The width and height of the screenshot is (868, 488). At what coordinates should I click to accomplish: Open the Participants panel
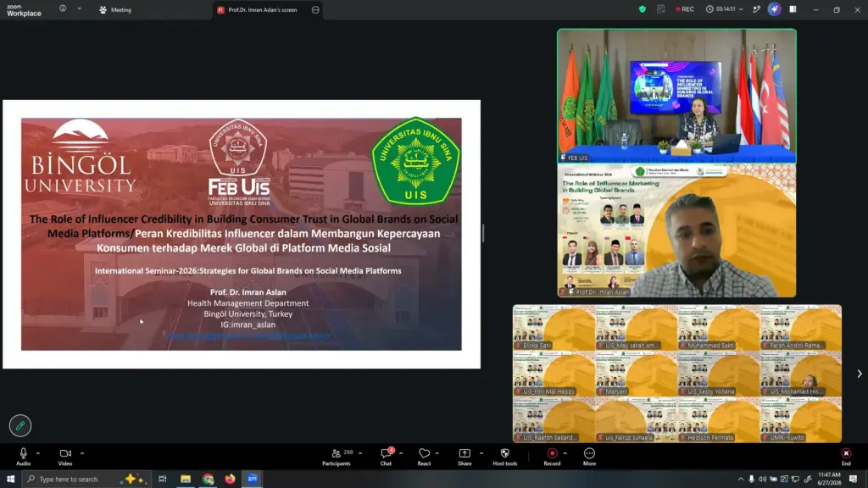click(337, 457)
